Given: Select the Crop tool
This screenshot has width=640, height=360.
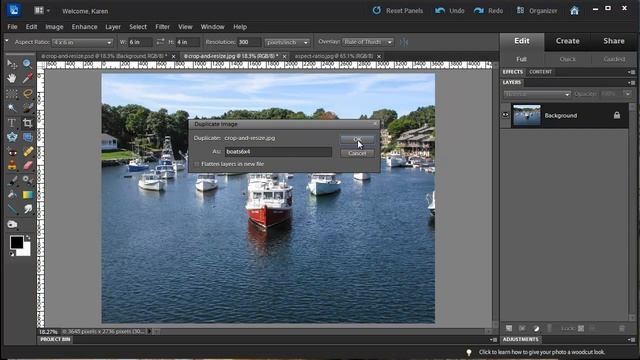Looking at the screenshot, I should [27, 123].
